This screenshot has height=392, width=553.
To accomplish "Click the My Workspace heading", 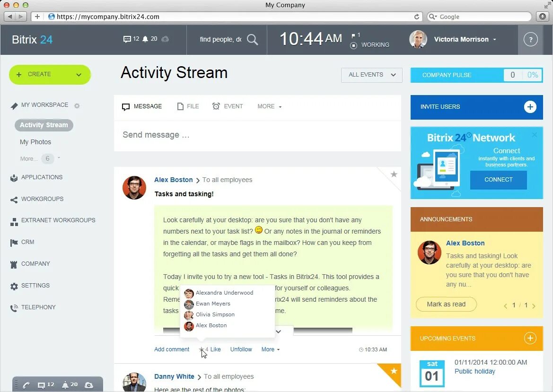I will (x=44, y=105).
